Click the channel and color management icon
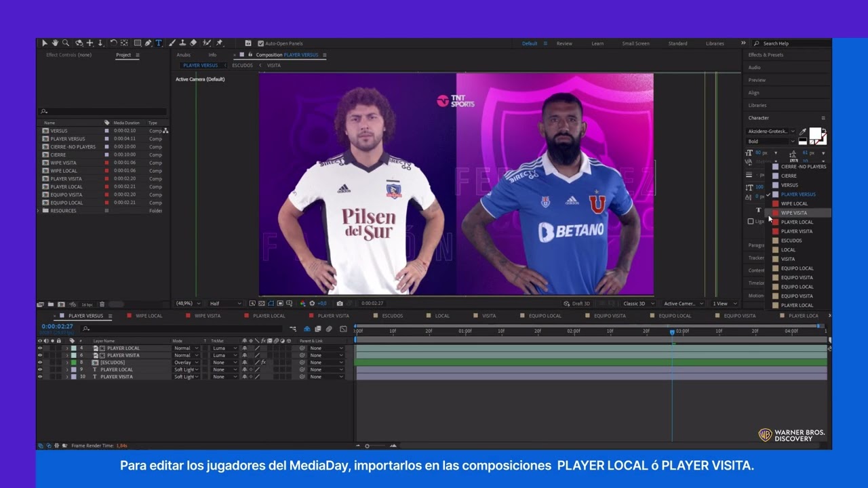The width and height of the screenshot is (868, 488). pyautogui.click(x=304, y=303)
